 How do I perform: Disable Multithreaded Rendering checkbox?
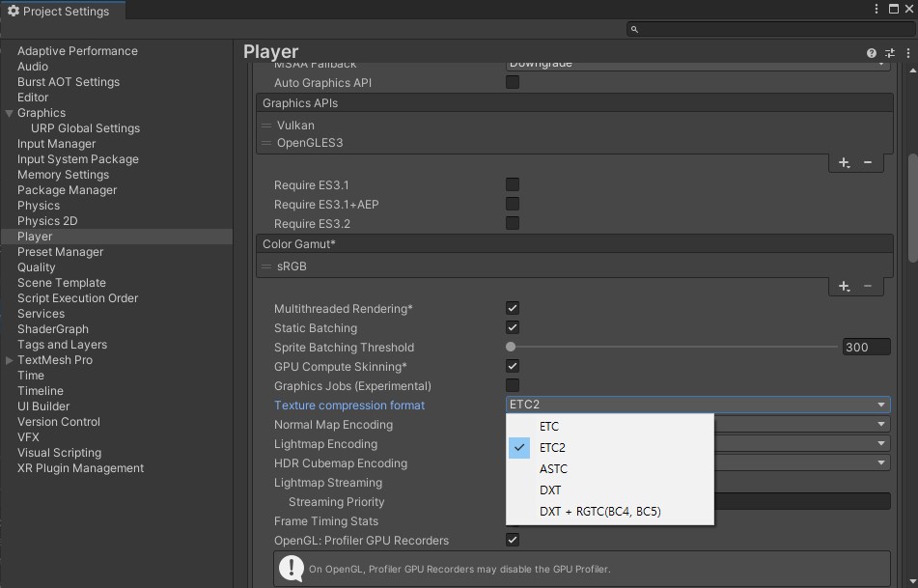(x=513, y=308)
